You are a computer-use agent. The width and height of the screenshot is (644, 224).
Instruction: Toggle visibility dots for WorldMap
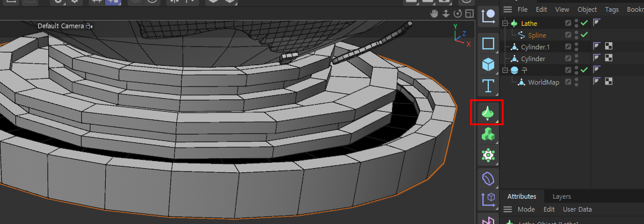(576, 82)
